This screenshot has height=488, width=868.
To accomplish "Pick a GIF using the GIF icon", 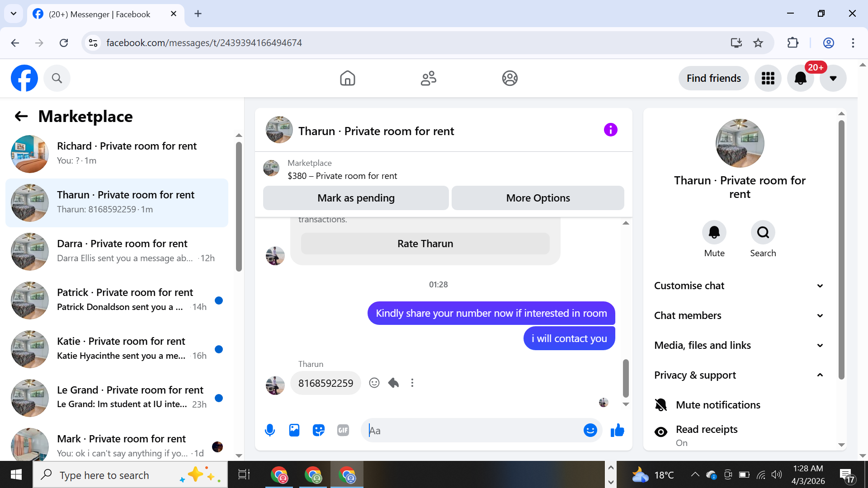I will pyautogui.click(x=343, y=430).
